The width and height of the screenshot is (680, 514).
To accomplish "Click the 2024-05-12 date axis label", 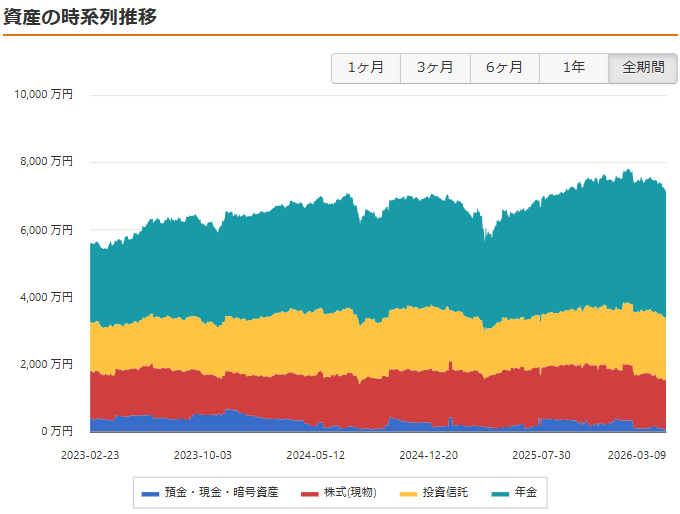I will tap(316, 454).
